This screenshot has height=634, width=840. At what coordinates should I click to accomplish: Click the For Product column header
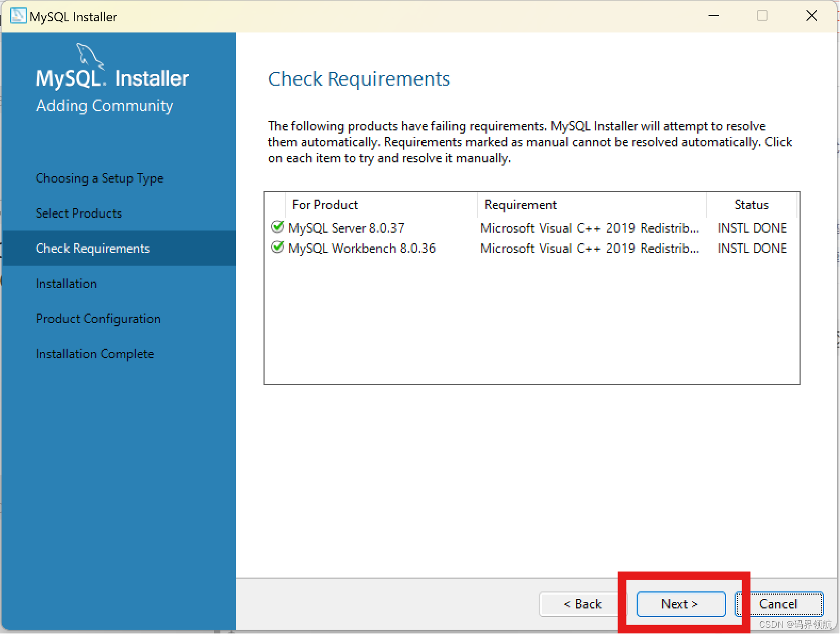(x=381, y=205)
